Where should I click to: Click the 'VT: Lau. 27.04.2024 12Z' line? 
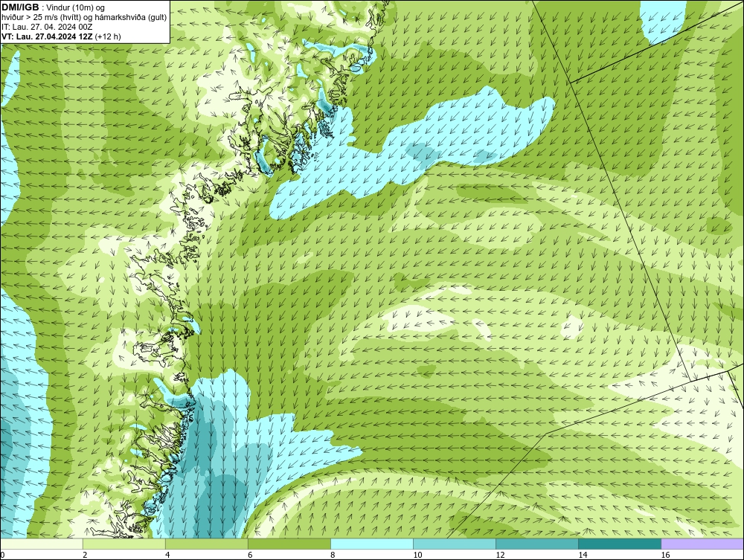click(x=48, y=36)
